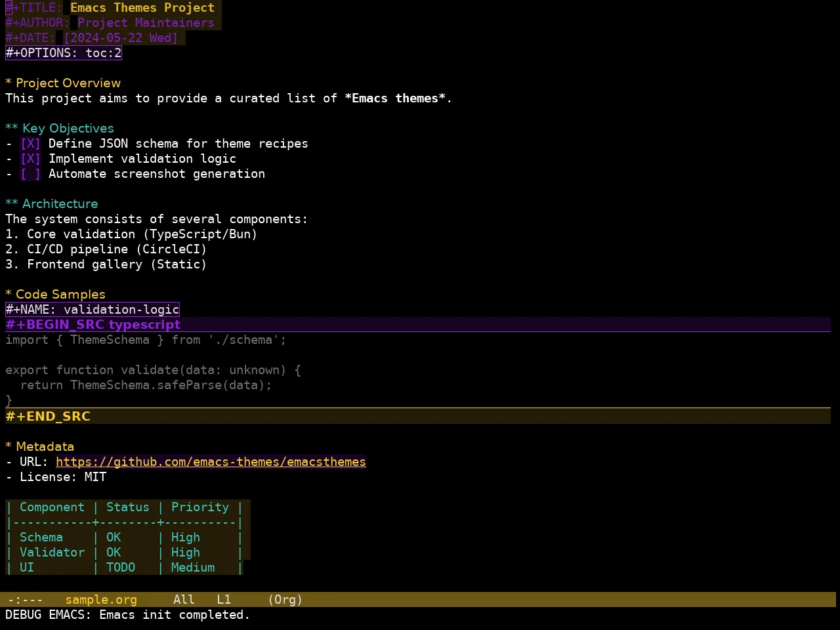Click the #+OPTIONS: toc:2 line
The height and width of the screenshot is (630, 840).
64,53
